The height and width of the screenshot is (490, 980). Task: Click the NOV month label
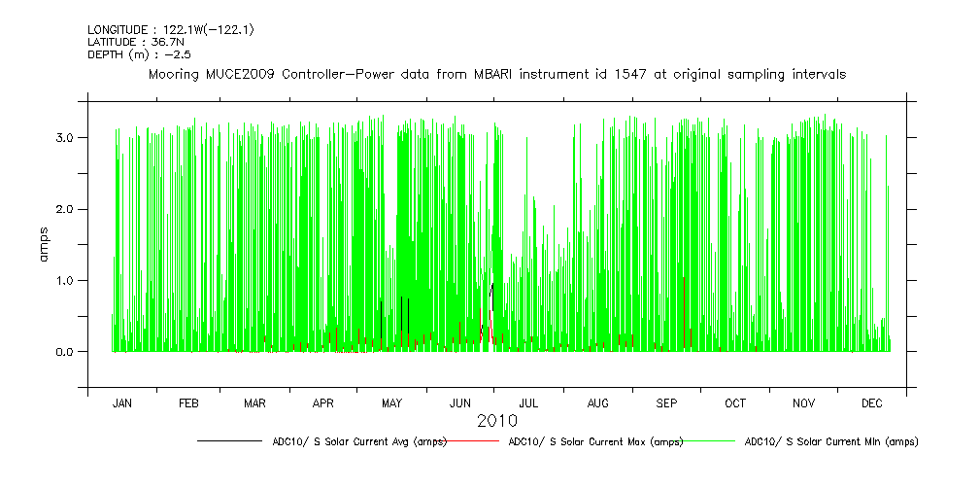click(804, 402)
